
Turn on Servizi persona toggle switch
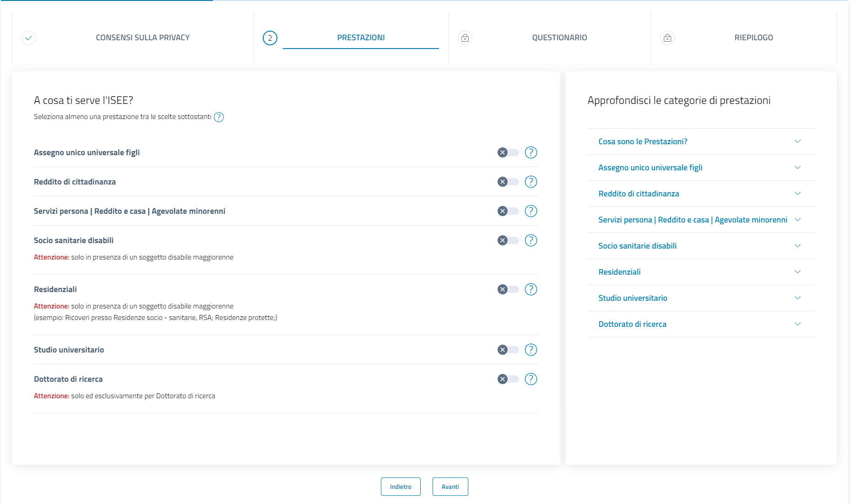click(508, 211)
